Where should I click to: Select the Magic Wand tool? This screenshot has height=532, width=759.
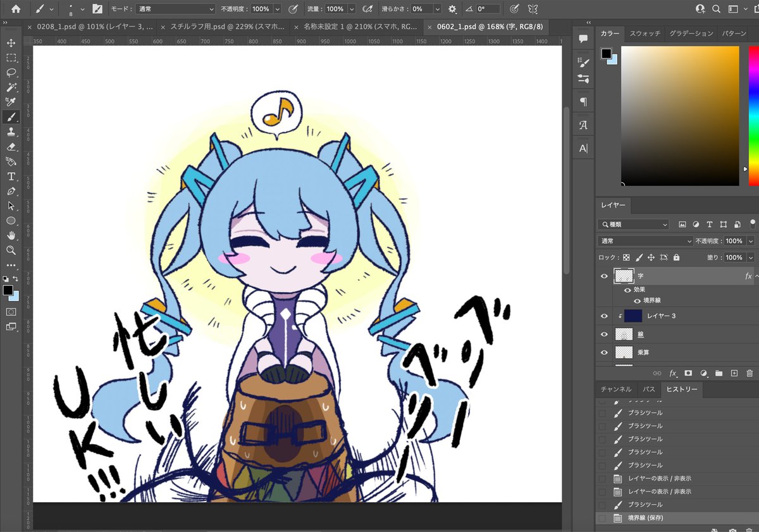point(11,87)
